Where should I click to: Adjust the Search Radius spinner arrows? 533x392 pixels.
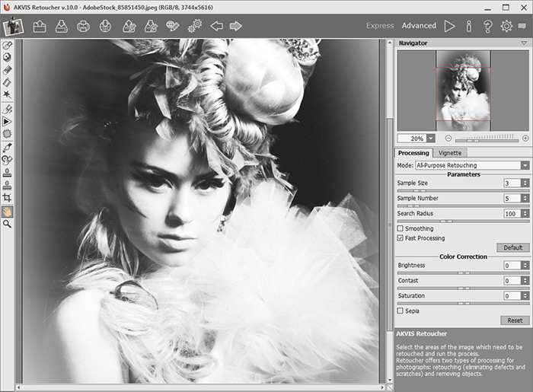tap(525, 214)
